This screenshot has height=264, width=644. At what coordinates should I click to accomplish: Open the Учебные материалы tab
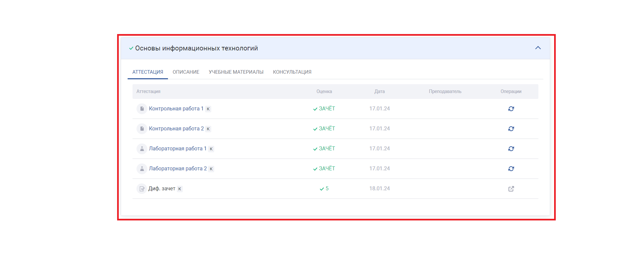click(236, 72)
